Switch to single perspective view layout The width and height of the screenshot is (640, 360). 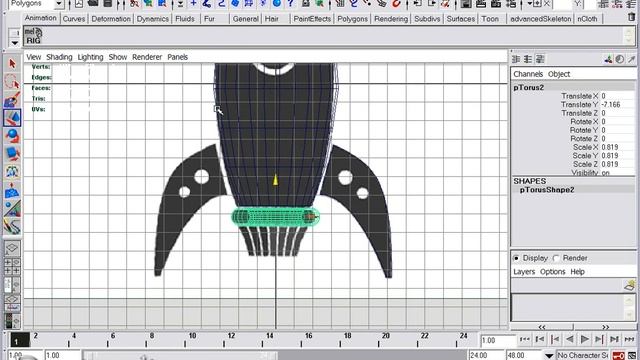(x=12, y=248)
